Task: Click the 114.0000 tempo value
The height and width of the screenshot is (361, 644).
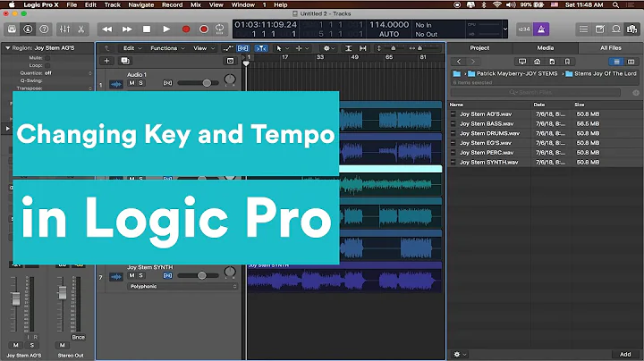Action: pos(389,25)
